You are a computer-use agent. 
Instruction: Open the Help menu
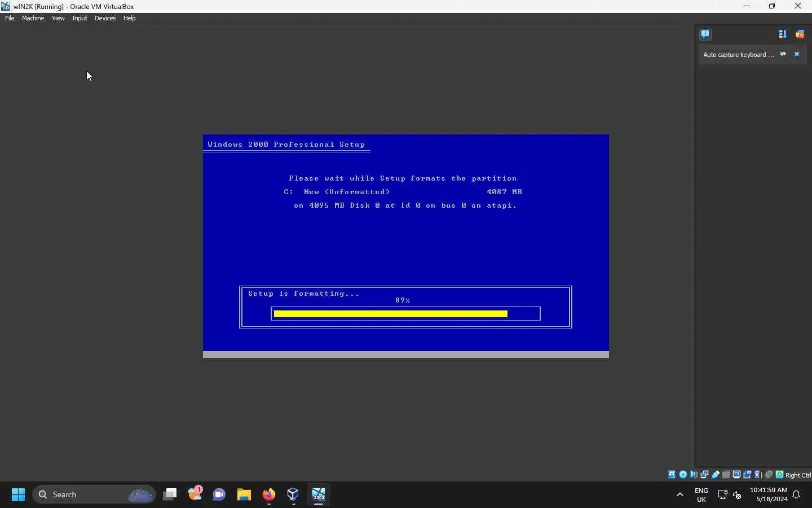tap(129, 18)
